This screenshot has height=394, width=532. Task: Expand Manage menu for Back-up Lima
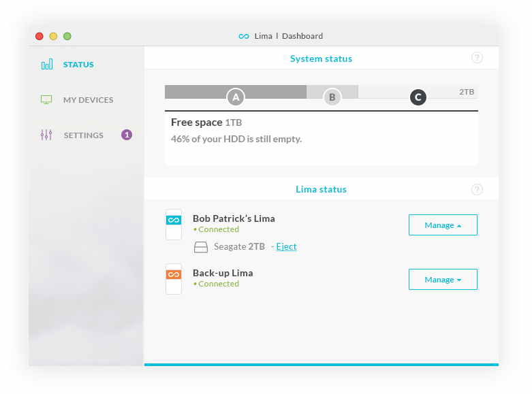pyautogui.click(x=443, y=280)
